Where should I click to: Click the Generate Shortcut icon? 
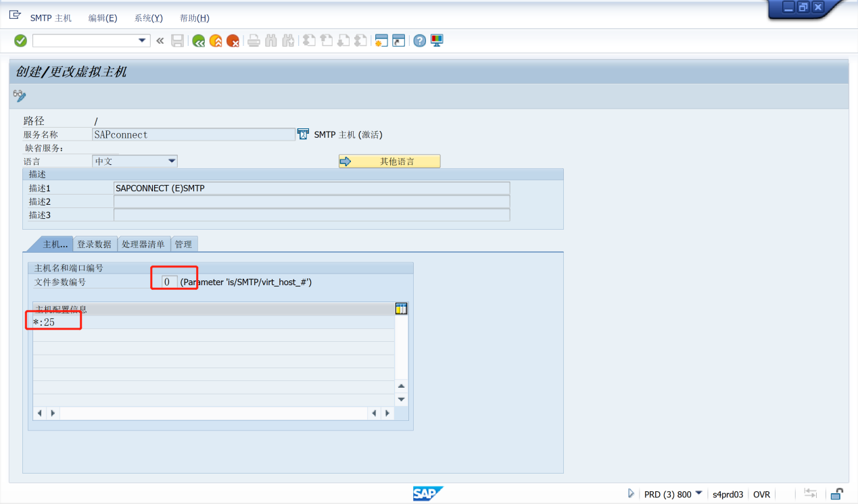pyautogui.click(x=399, y=41)
